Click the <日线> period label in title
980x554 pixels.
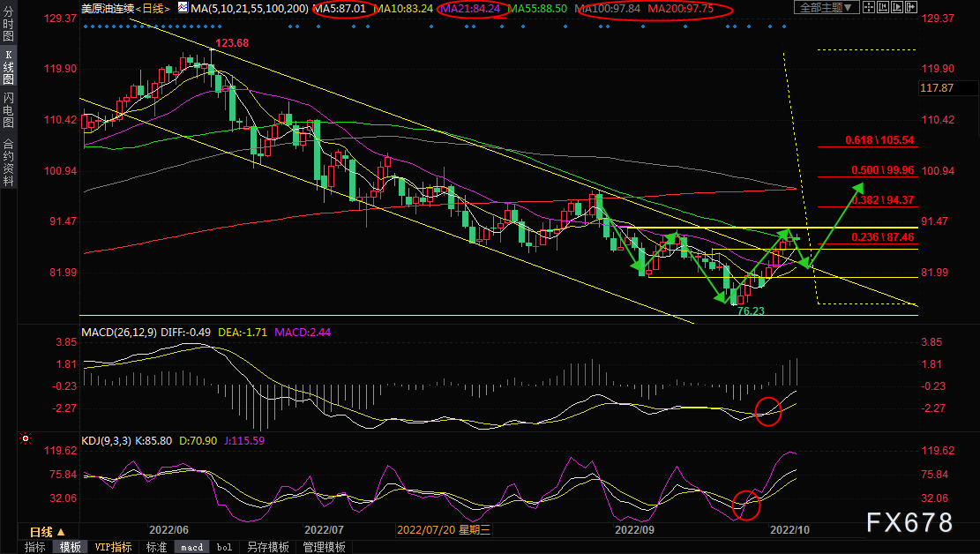[x=153, y=8]
